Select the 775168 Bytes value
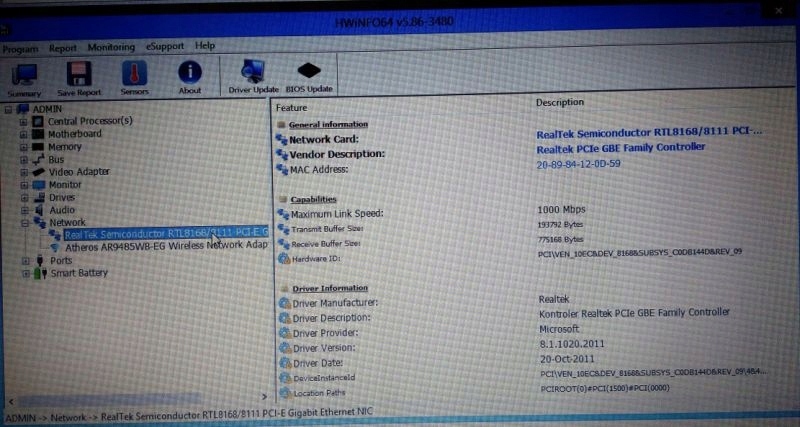The image size is (800, 427). [x=561, y=239]
